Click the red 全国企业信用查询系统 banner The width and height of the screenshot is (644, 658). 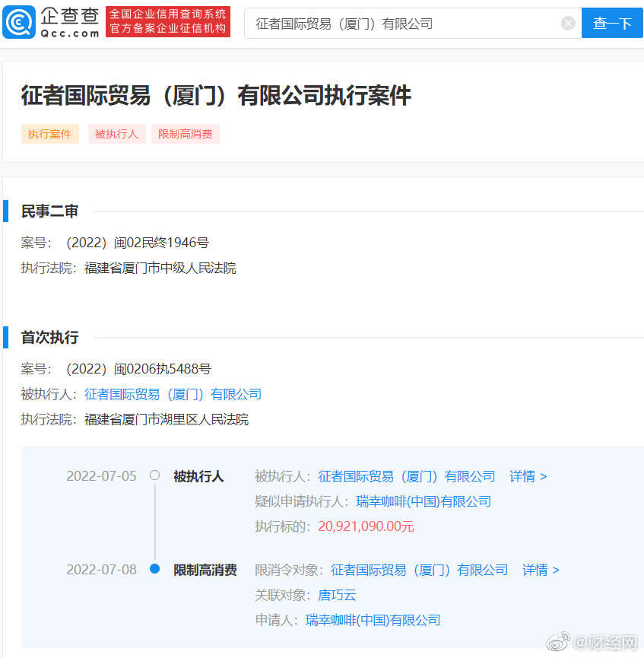point(168,22)
